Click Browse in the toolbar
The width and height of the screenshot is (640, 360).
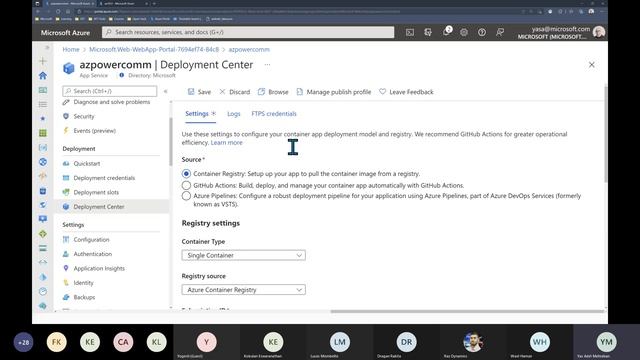pos(273,92)
